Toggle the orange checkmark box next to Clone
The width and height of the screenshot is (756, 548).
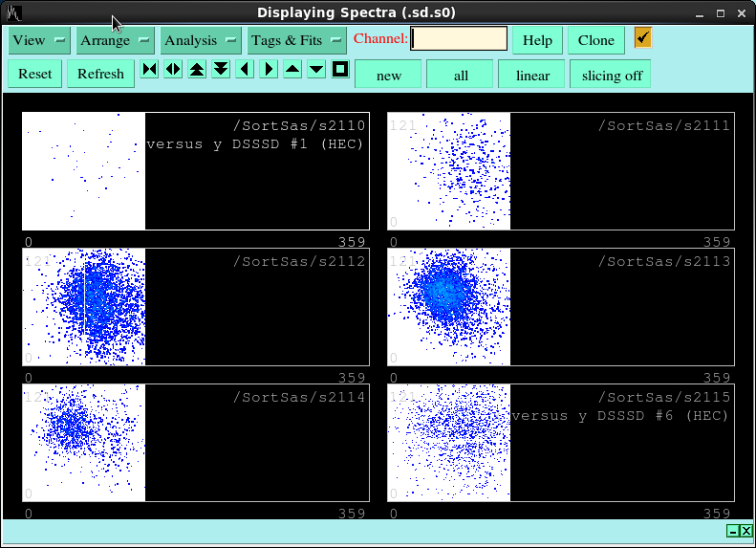coord(643,38)
